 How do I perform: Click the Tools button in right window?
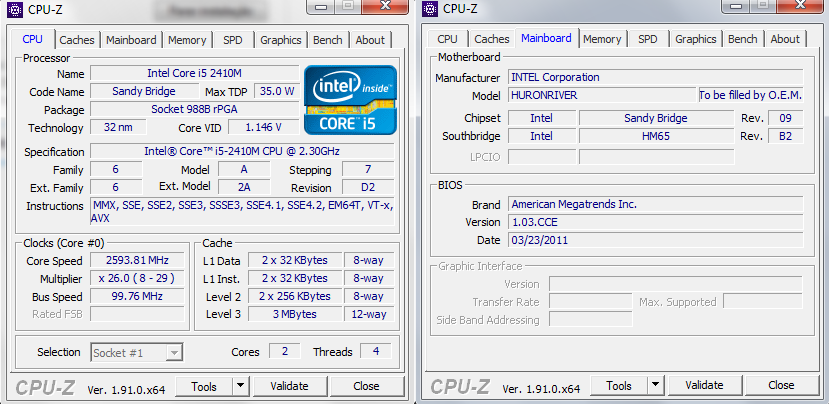click(619, 385)
